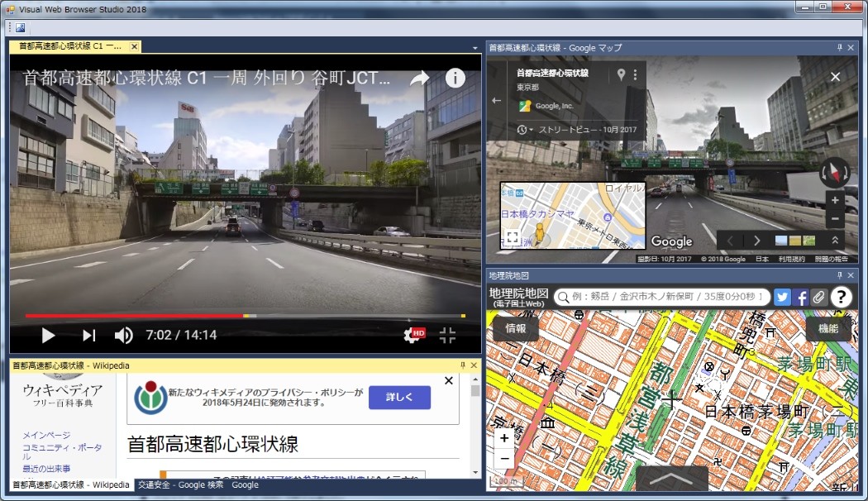Exit fullscreen in the video player

(447, 335)
